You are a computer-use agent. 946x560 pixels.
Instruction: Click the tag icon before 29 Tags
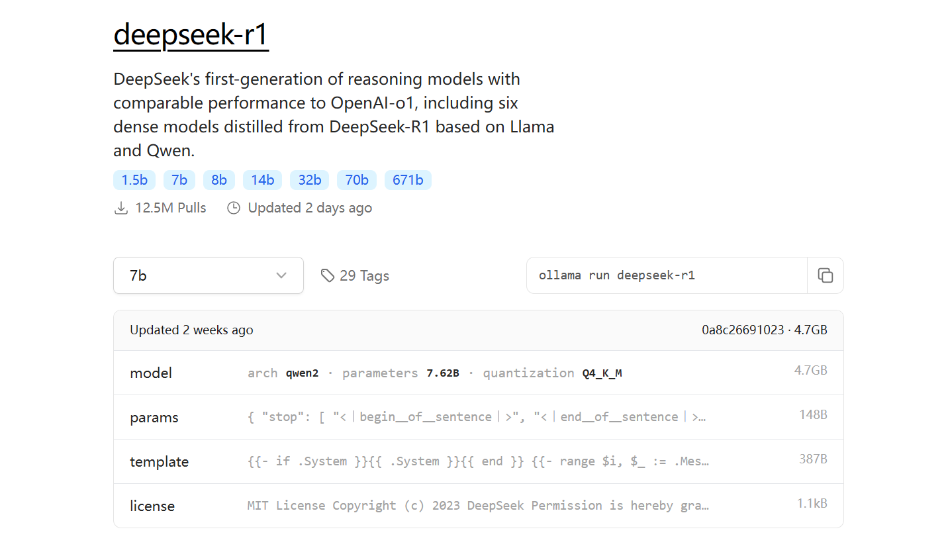pyautogui.click(x=328, y=275)
